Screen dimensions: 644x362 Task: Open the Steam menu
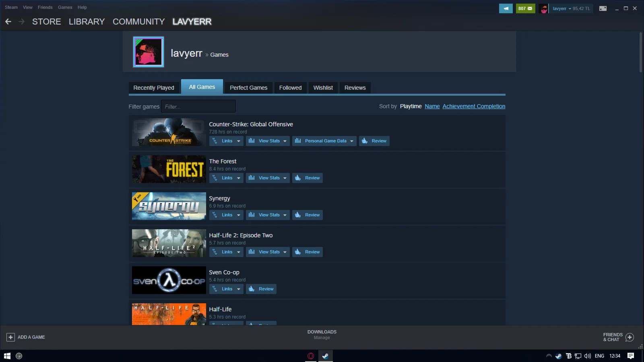click(x=11, y=7)
